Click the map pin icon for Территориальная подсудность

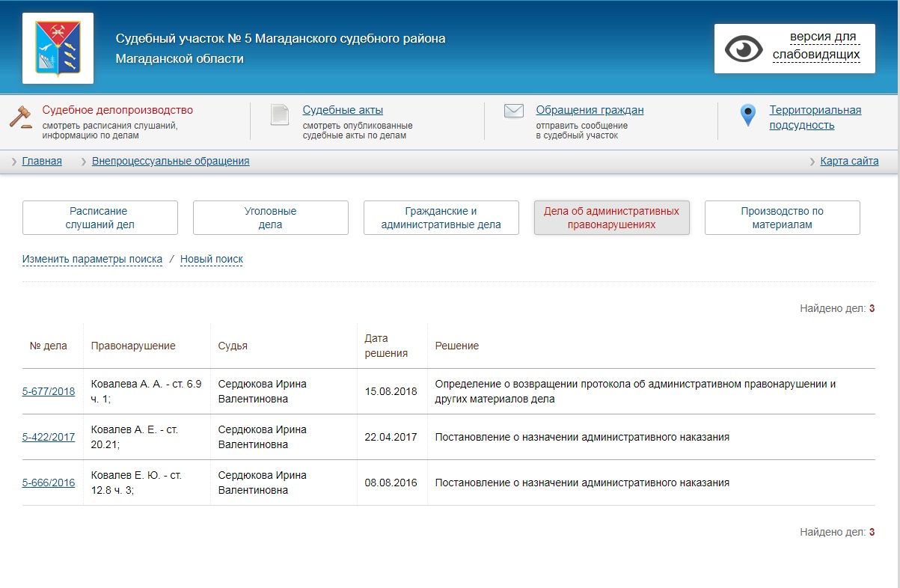[747, 116]
